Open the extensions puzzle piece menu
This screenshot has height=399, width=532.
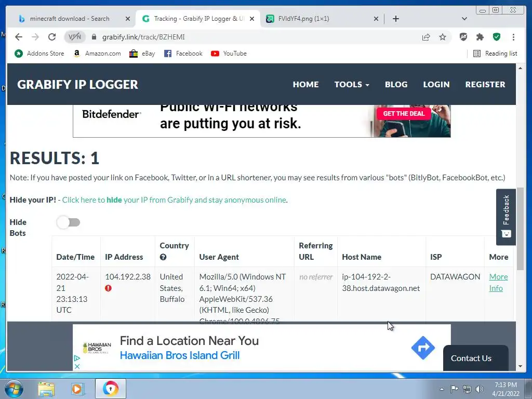(x=480, y=37)
